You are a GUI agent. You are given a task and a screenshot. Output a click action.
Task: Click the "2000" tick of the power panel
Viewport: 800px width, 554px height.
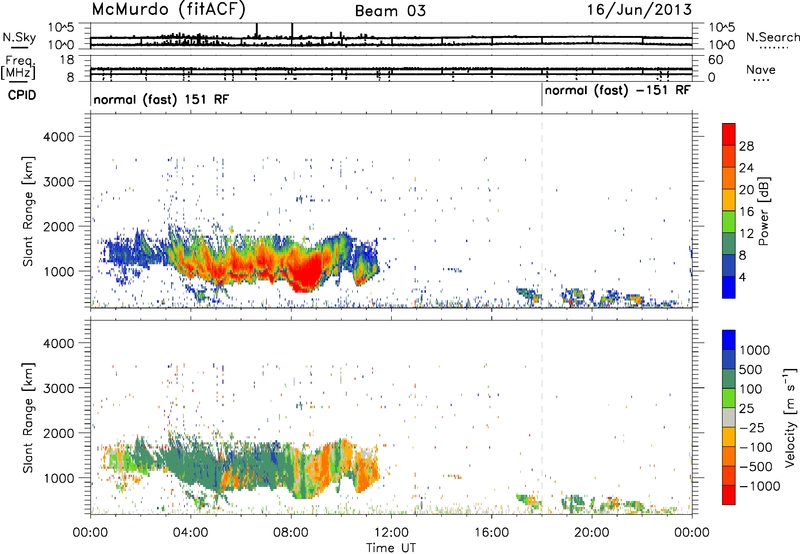coord(58,226)
